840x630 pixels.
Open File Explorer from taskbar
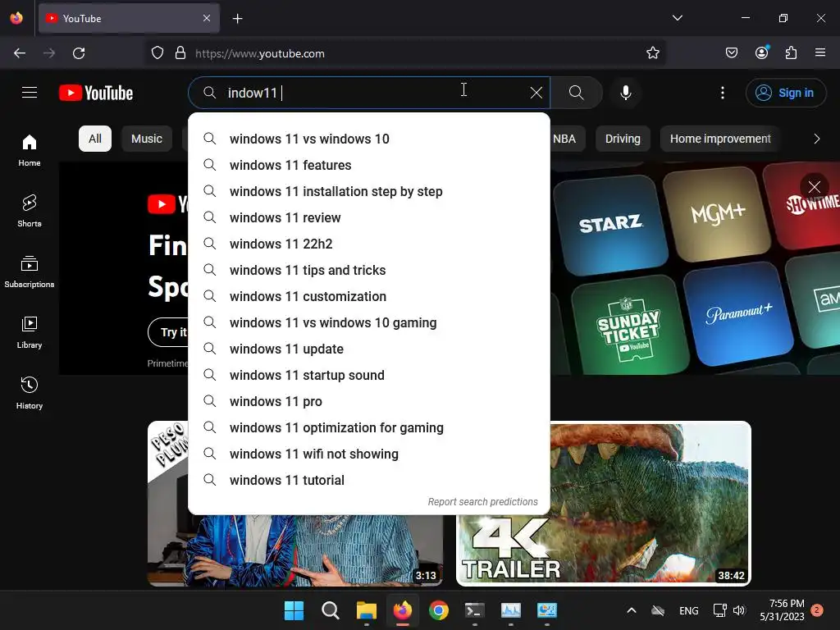click(x=367, y=610)
